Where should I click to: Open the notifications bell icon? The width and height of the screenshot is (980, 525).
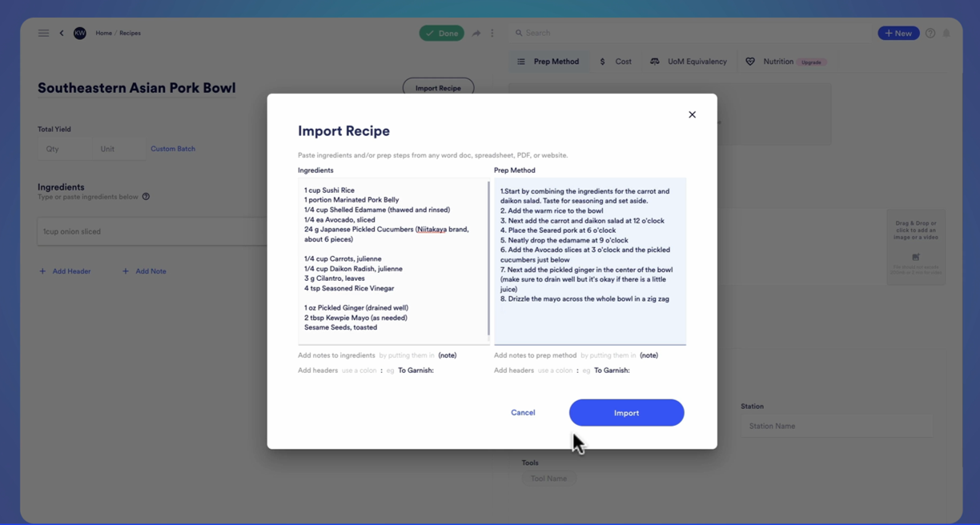(946, 33)
